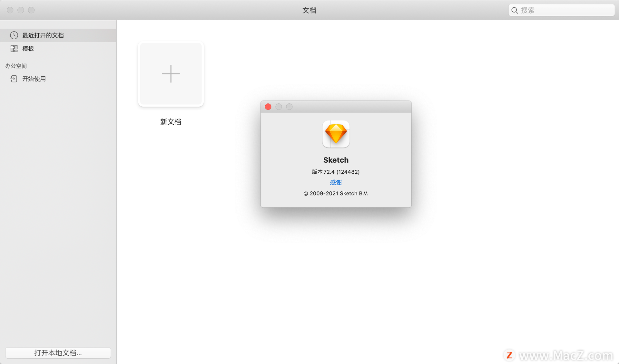Click the 新文档 label

click(x=171, y=122)
